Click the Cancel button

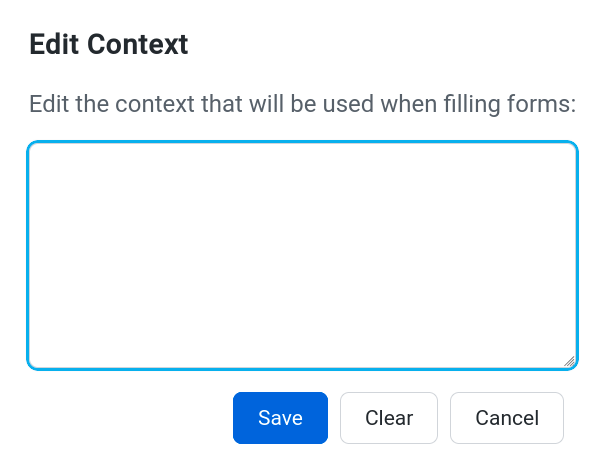pos(507,418)
